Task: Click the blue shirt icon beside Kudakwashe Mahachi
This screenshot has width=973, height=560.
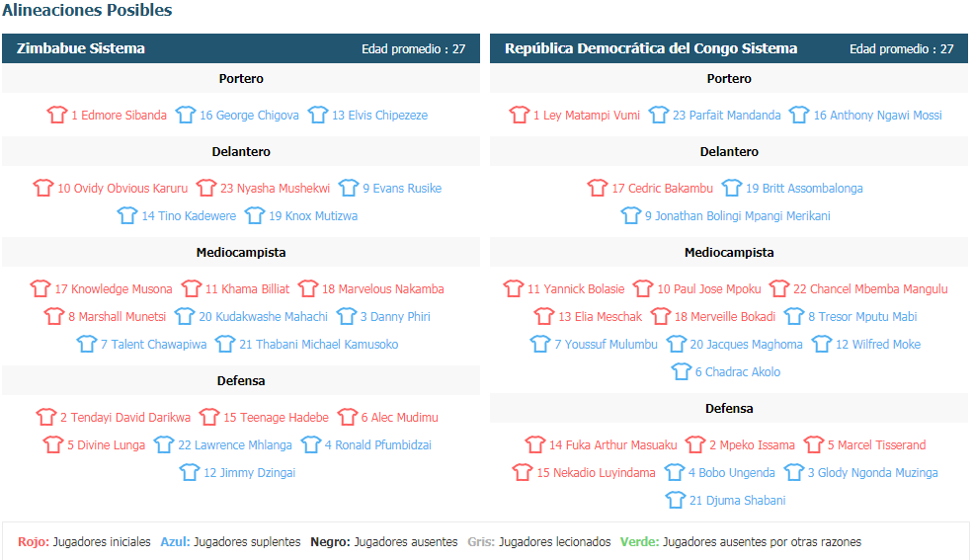Action: pyautogui.click(x=185, y=317)
